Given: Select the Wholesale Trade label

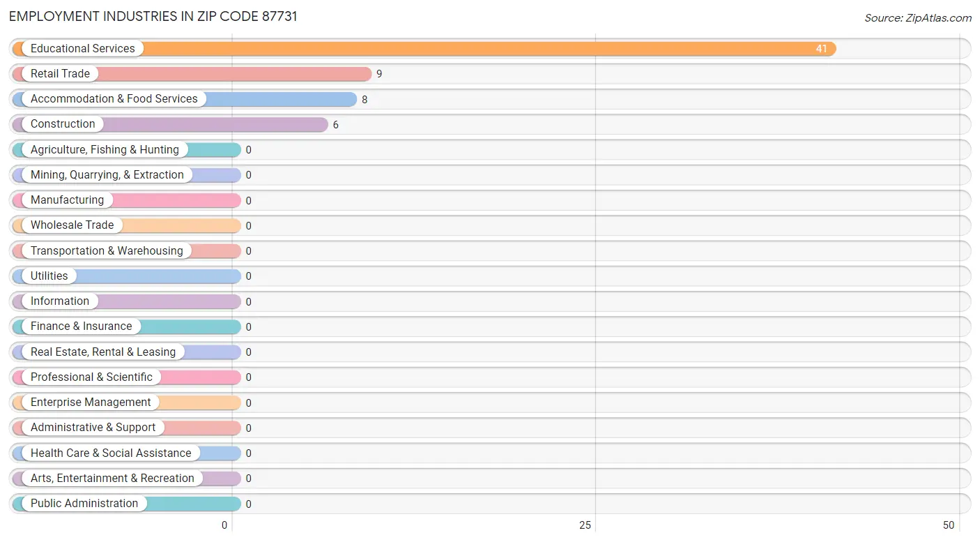Looking at the screenshot, I should 72,225.
